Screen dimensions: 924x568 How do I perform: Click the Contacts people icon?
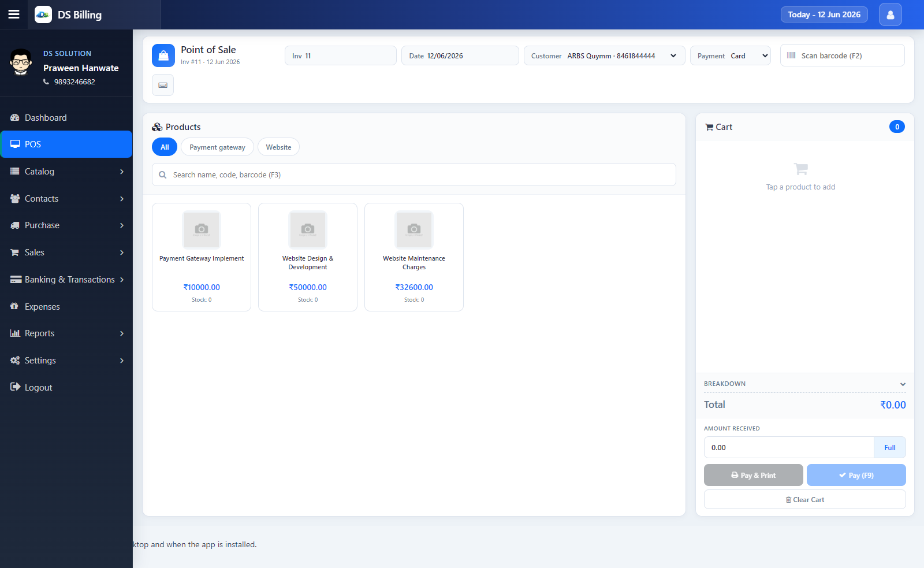click(x=15, y=198)
